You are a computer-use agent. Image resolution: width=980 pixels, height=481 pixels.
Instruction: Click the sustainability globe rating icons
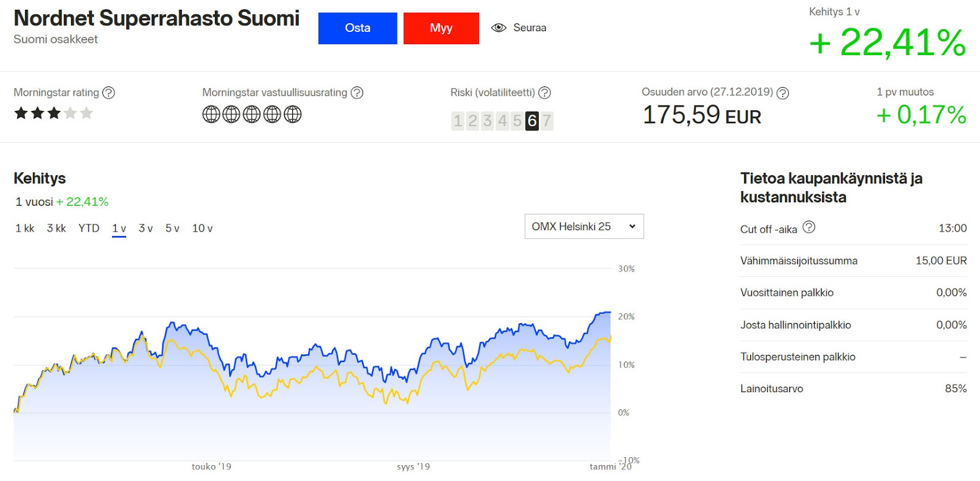tap(252, 114)
